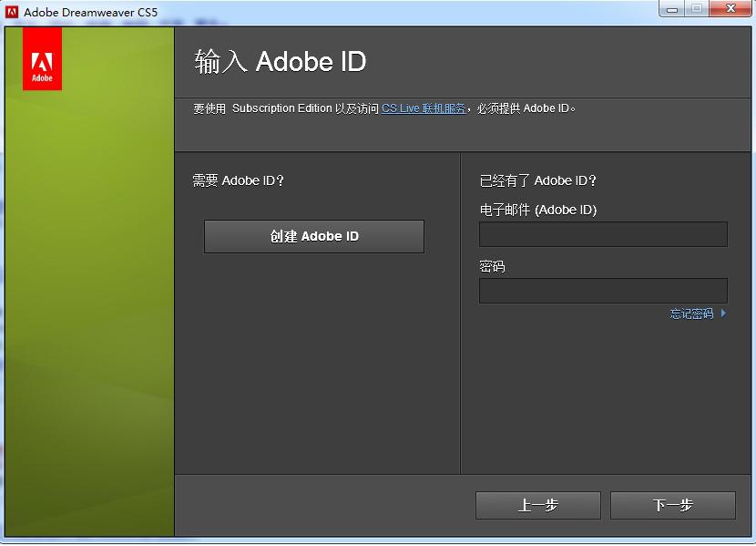Go back with the 上一步 button
Screen dimensions: 756x546
(x=538, y=506)
